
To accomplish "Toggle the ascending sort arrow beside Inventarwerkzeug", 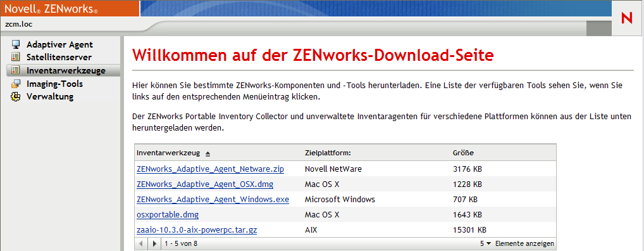I will (x=207, y=153).
